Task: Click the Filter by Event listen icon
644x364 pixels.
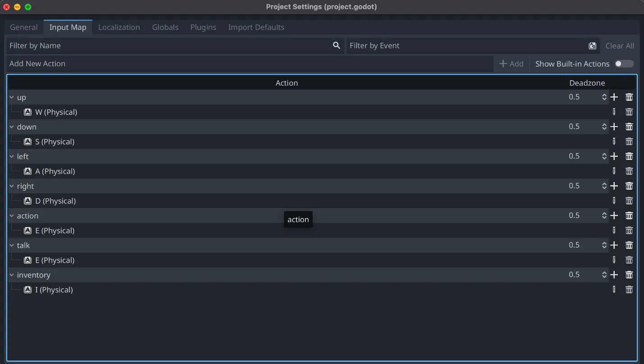Action: tap(593, 45)
